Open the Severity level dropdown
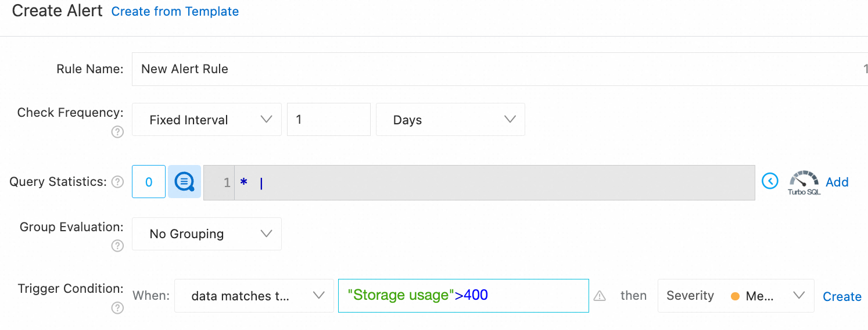 735,296
